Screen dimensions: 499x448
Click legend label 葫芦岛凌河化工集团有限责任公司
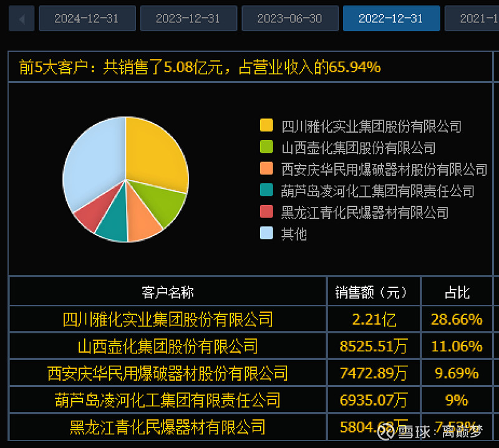pyautogui.click(x=378, y=191)
